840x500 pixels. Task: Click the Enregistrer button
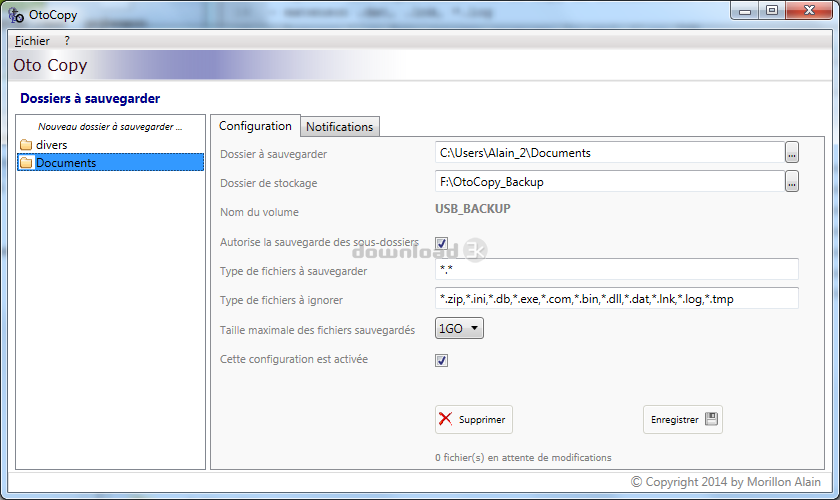coord(683,420)
